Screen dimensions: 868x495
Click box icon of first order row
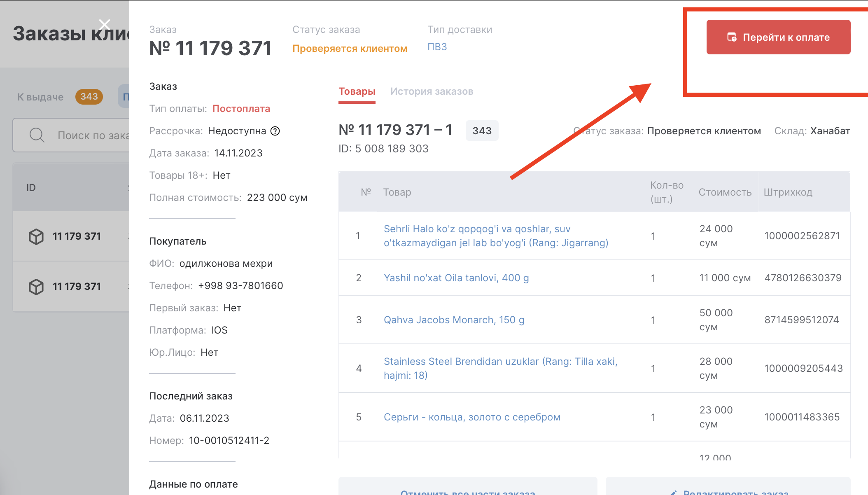[36, 236]
